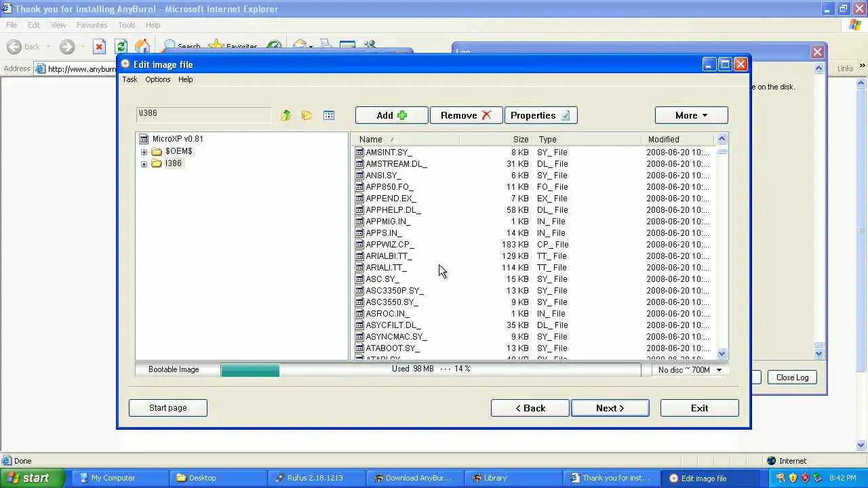Sort by the Name column header
This screenshot has width=868, height=488.
[x=405, y=139]
